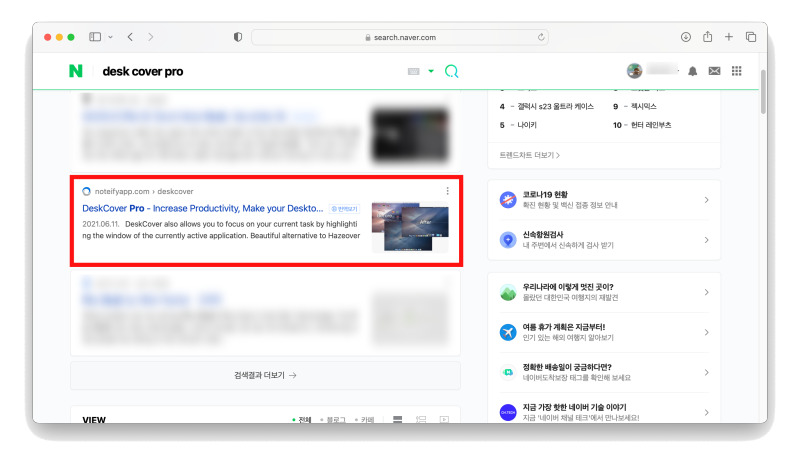Screen dimensions: 800x466
Task: Open the Naver mail envelope icon
Action: (x=714, y=71)
